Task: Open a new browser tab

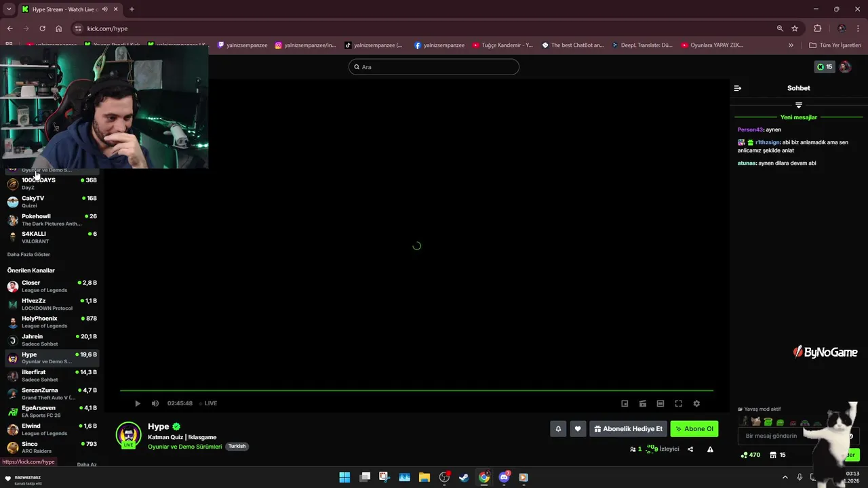Action: pos(132,9)
